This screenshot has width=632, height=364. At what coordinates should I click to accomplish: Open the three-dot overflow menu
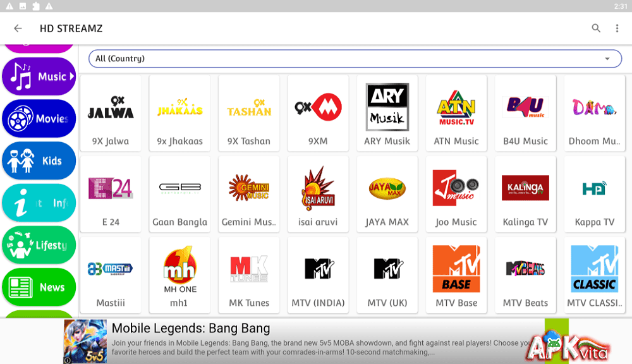coord(617,28)
